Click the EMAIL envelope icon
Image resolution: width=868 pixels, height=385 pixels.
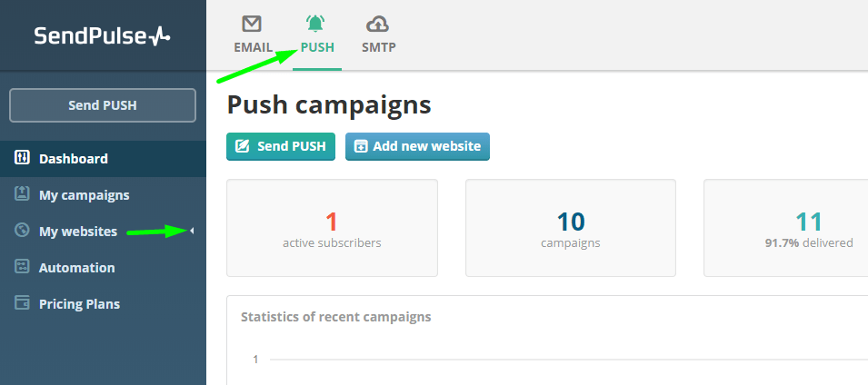coord(252,24)
